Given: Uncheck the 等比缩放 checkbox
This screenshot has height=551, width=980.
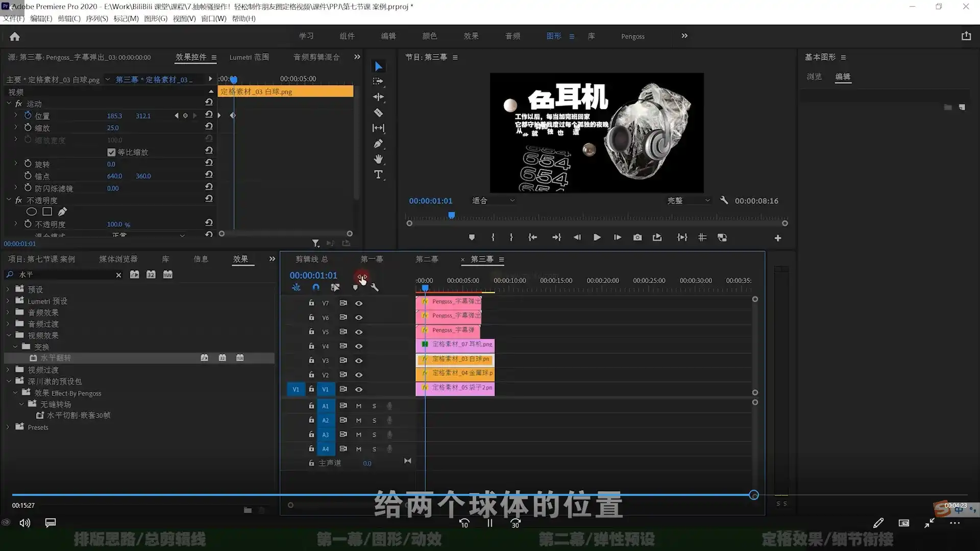Looking at the screenshot, I should point(111,152).
